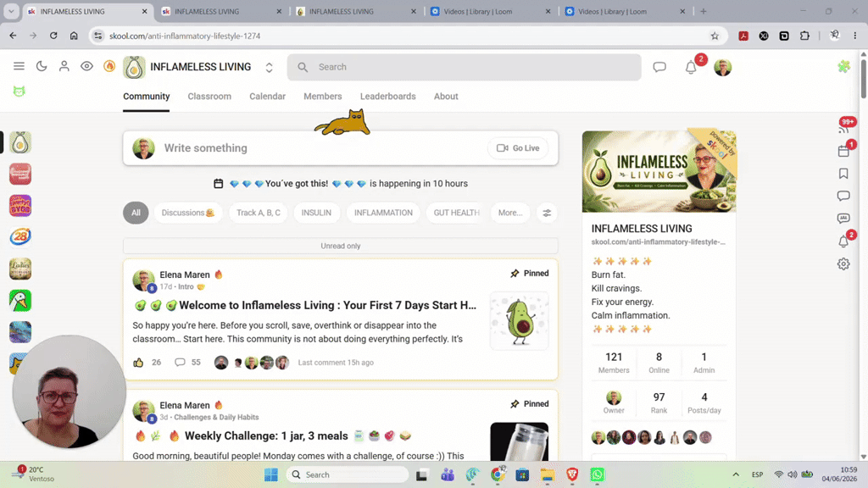The width and height of the screenshot is (868, 488).
Task: Switch to the Classroom tab
Action: click(209, 97)
